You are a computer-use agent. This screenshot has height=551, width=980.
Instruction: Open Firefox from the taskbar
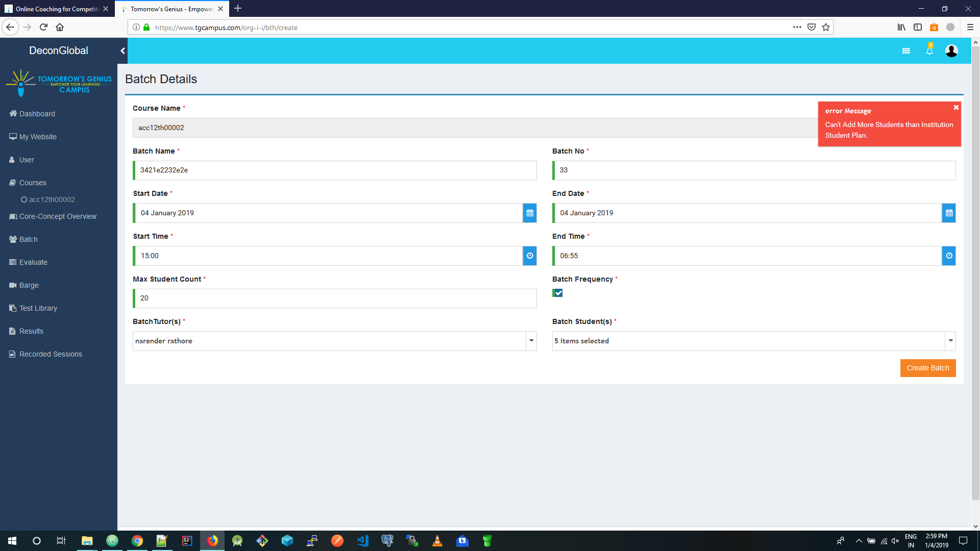tap(212, 541)
